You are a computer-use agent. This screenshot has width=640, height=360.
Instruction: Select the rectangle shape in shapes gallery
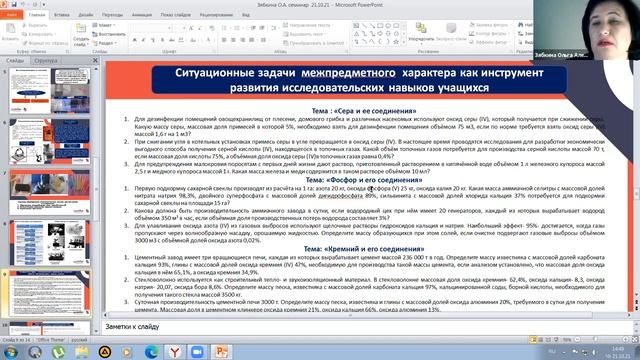click(x=380, y=26)
